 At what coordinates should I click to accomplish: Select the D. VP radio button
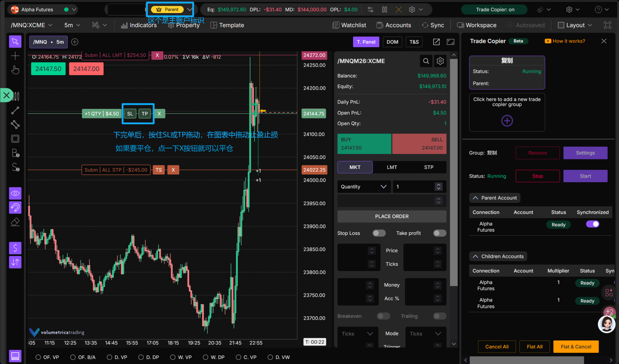[x=110, y=357]
